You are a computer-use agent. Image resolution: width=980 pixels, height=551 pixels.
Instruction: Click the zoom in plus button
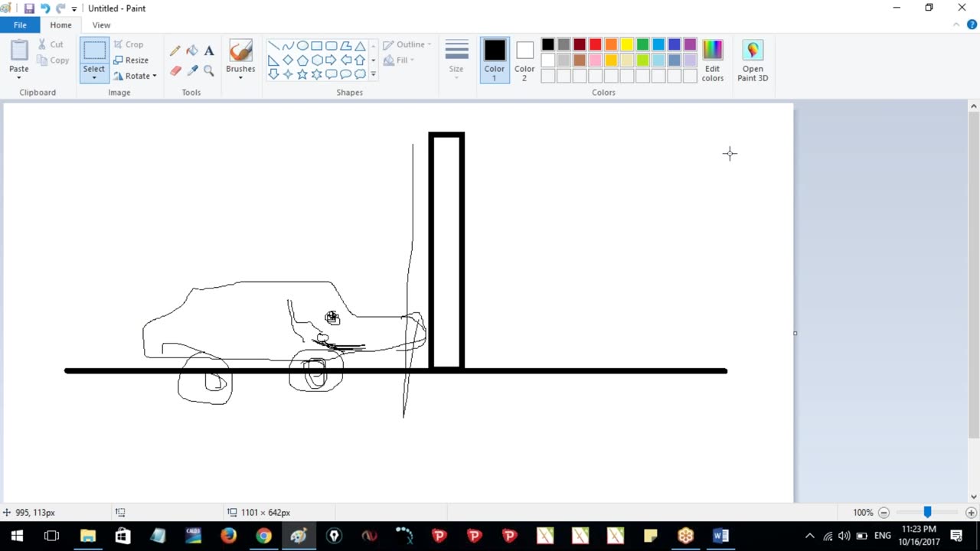point(971,512)
